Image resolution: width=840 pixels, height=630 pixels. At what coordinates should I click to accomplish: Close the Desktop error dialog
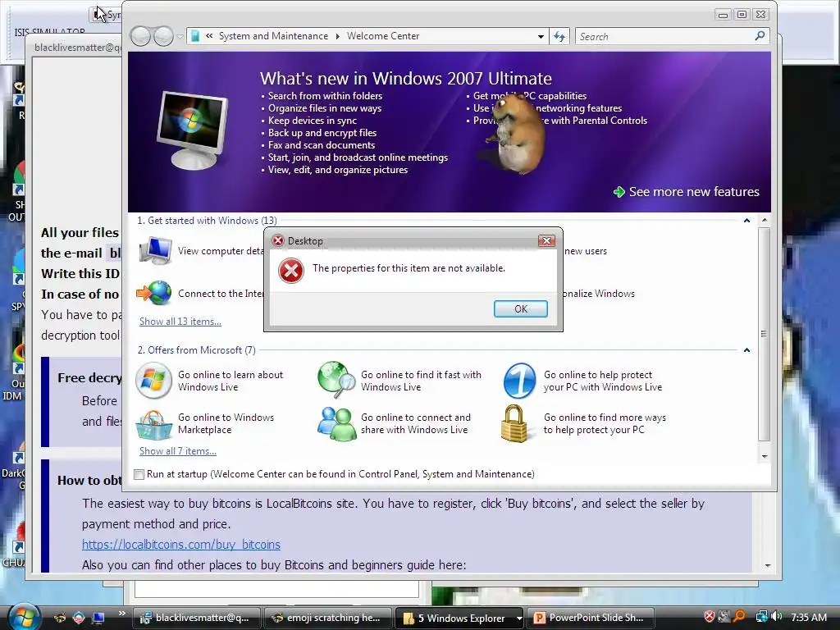point(546,240)
